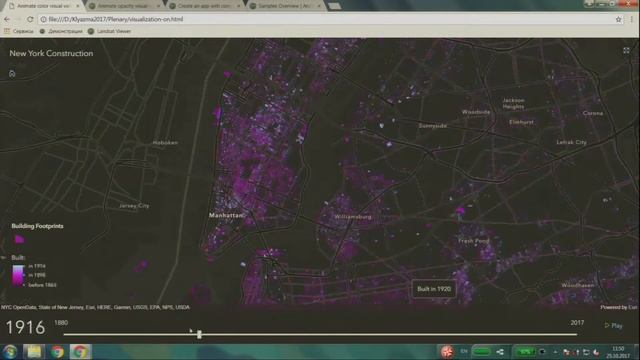Open the Сервисы apps shortcut
This screenshot has width=640, height=360.
click(x=19, y=31)
